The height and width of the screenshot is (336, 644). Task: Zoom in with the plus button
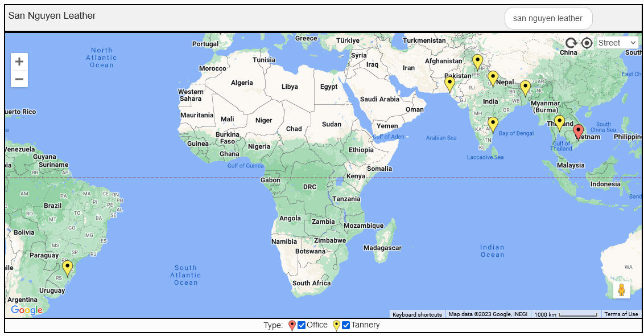coord(19,62)
